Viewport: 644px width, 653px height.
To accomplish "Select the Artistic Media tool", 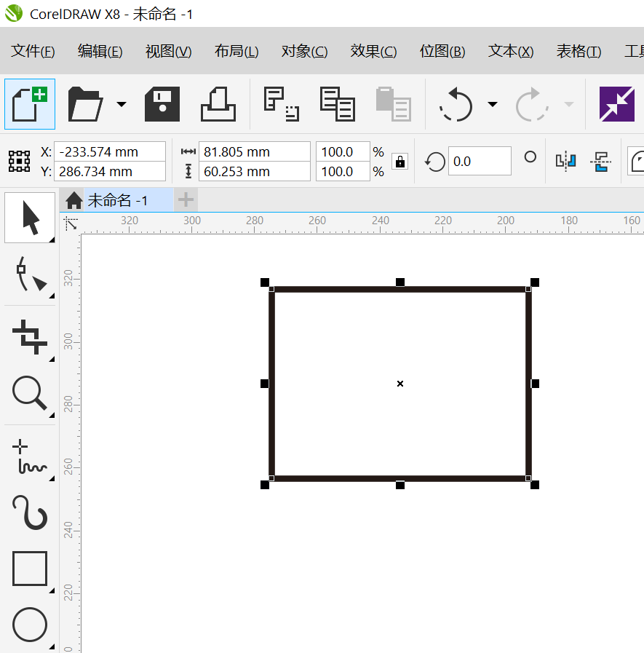I will pos(30,512).
